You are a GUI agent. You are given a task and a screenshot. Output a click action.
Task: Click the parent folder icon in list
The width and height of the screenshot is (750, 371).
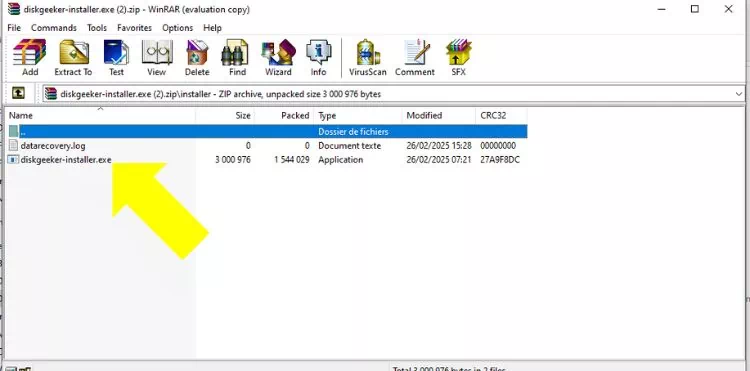pyautogui.click(x=14, y=131)
